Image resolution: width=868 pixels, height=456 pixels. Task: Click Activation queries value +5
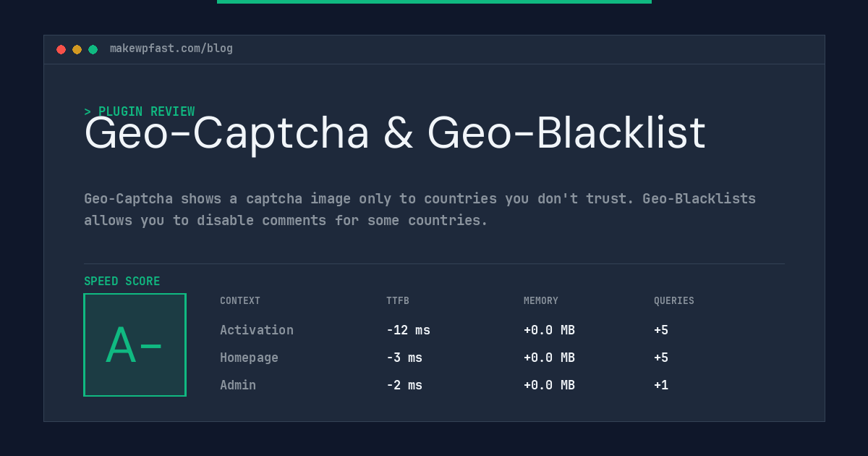[661, 330]
